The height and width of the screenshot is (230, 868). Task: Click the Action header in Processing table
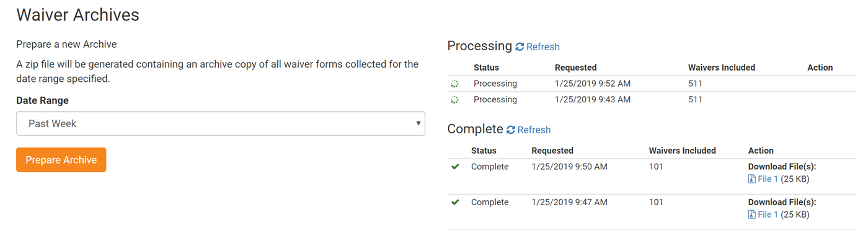(820, 68)
